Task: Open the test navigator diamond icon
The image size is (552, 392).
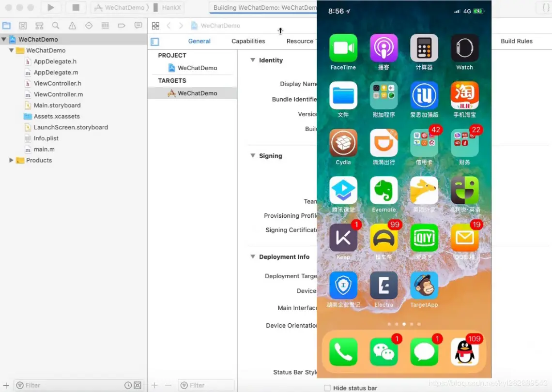Action: coord(89,25)
